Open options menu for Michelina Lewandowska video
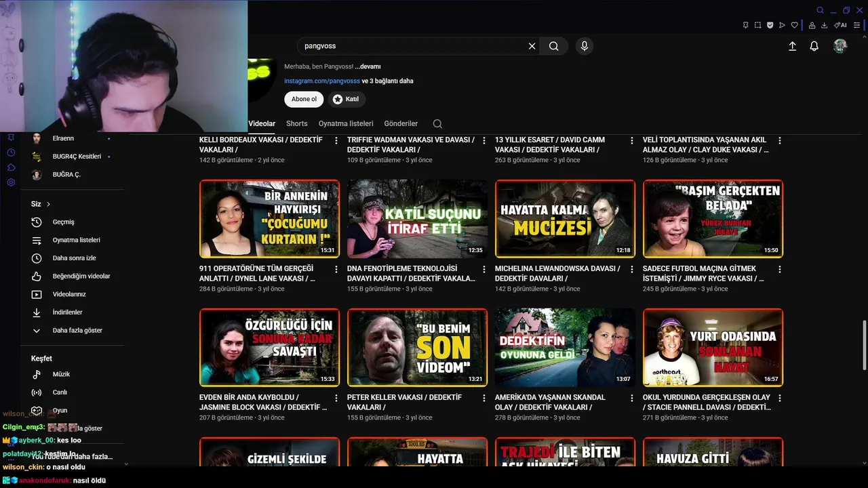Viewport: 868px width, 488px height. click(632, 269)
